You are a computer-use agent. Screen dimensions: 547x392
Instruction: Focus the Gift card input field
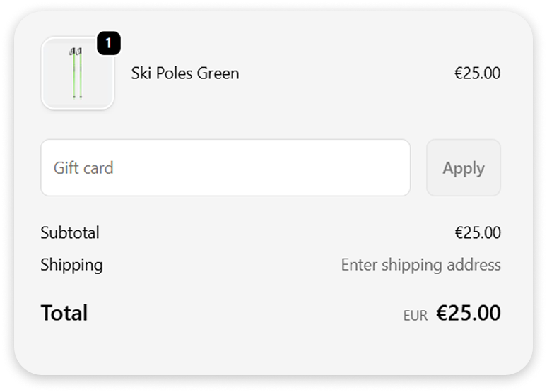225,168
